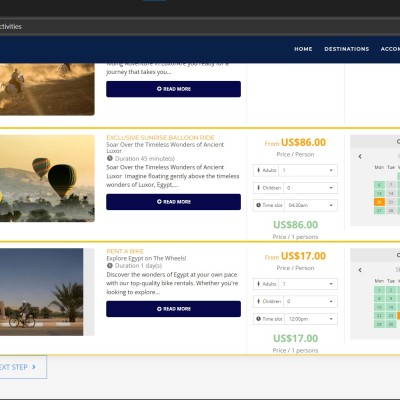Choose Tuesday 30 in the Rent a Bike calendar
Image resolution: width=400 pixels, height=400 pixels.
point(391,324)
